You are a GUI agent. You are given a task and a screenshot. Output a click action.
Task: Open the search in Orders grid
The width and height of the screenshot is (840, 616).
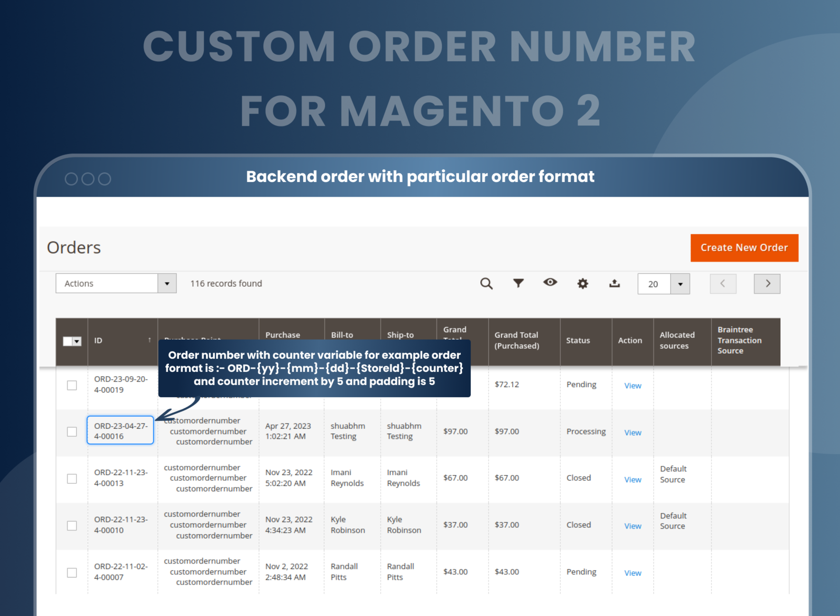point(486,283)
